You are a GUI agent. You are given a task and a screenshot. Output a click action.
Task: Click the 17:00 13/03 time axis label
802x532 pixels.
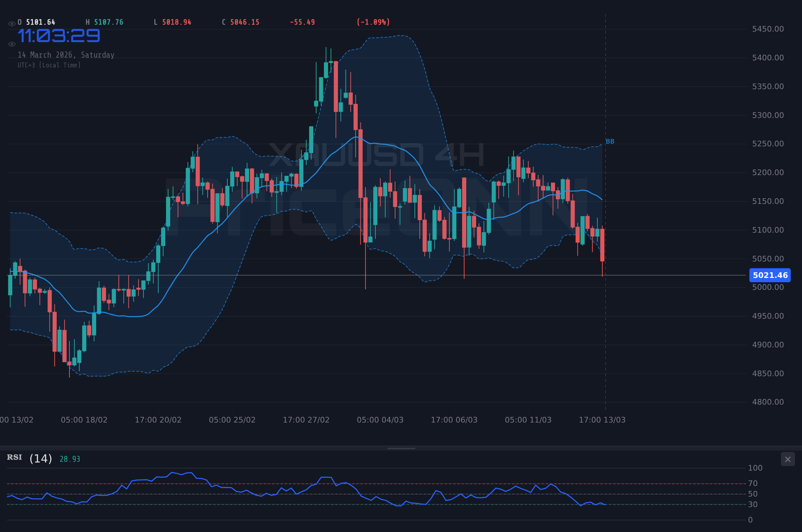point(602,420)
